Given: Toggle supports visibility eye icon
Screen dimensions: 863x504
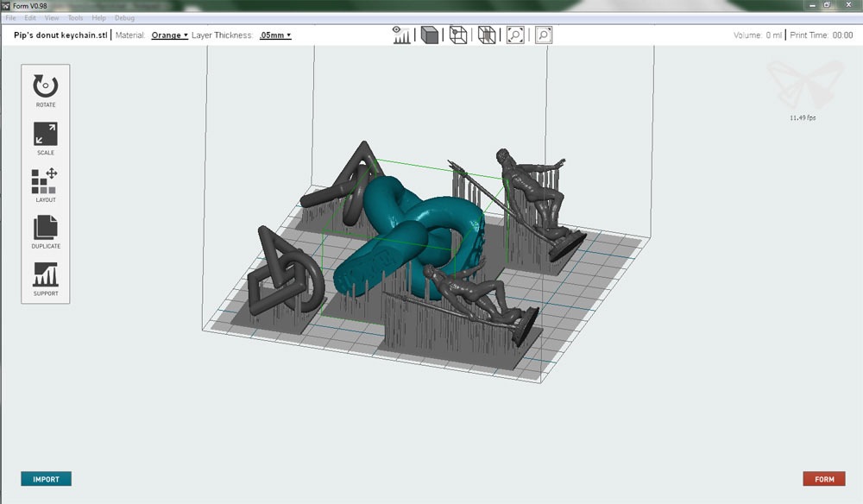Looking at the screenshot, I should (x=401, y=35).
